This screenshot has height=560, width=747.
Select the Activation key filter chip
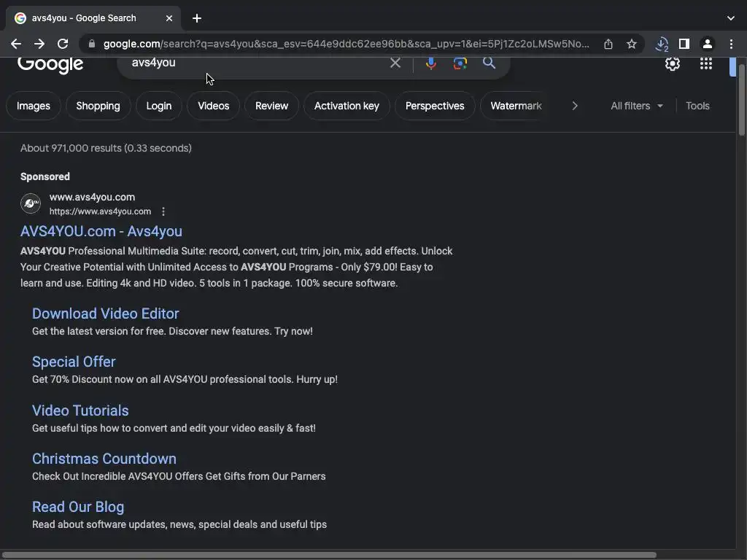tap(347, 106)
